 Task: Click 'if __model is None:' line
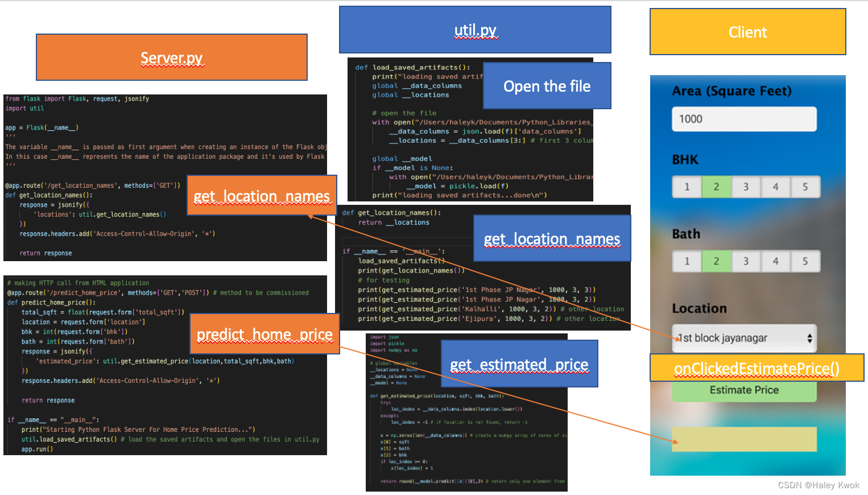click(412, 168)
